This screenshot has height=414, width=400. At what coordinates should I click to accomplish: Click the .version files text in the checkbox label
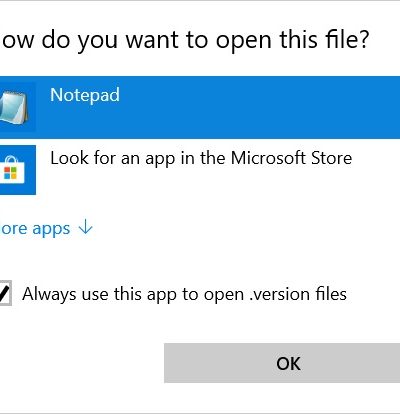coord(298,294)
